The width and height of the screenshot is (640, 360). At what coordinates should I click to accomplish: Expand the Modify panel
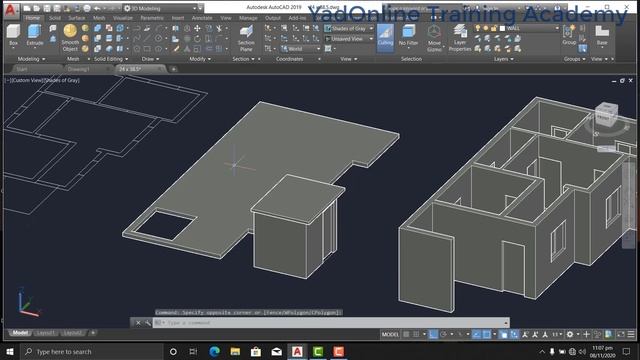coord(200,59)
